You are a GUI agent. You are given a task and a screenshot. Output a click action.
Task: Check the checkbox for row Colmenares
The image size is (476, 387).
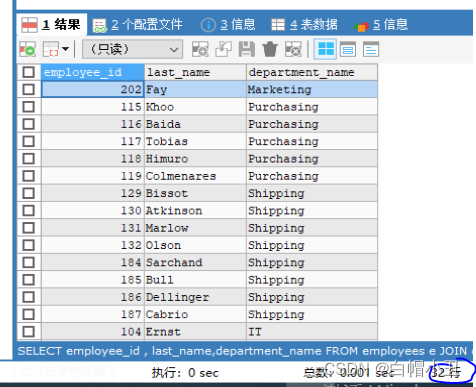pos(28,176)
